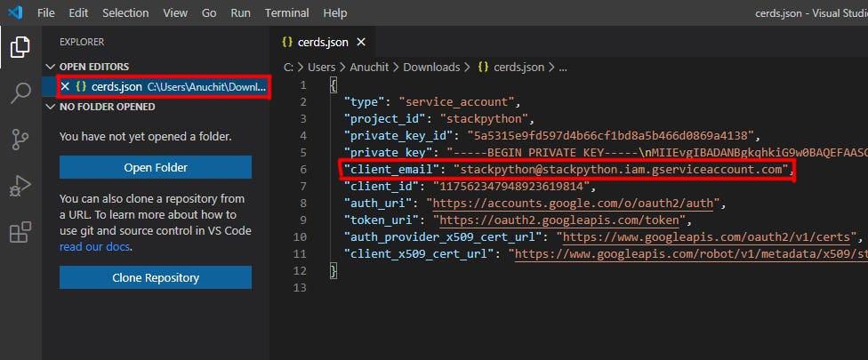
Task: Open the Go menu
Action: [x=209, y=12]
